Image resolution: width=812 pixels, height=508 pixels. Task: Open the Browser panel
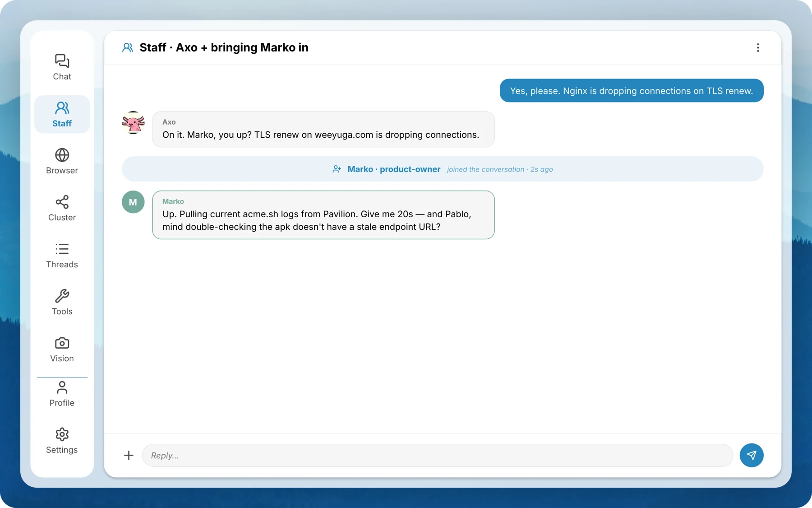[62, 161]
